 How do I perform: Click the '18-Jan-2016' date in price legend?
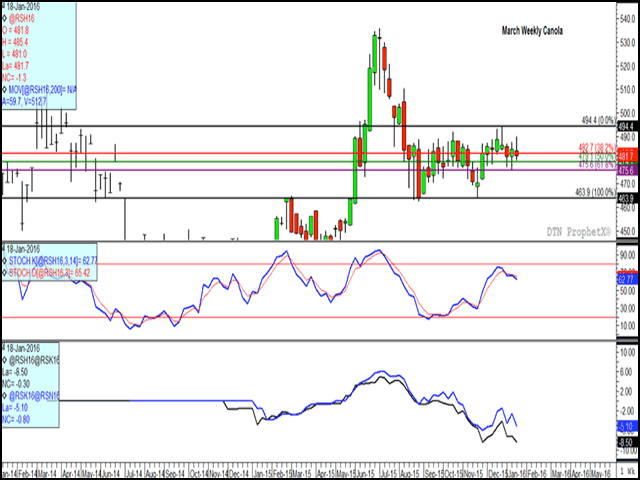point(21,7)
